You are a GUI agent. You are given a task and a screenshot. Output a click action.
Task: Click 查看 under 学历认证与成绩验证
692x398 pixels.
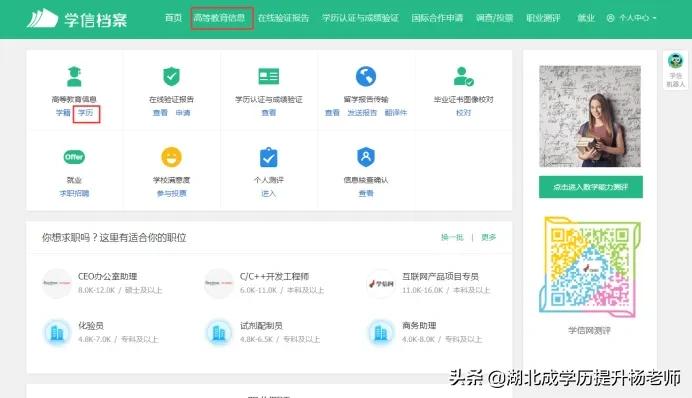pyautogui.click(x=269, y=113)
